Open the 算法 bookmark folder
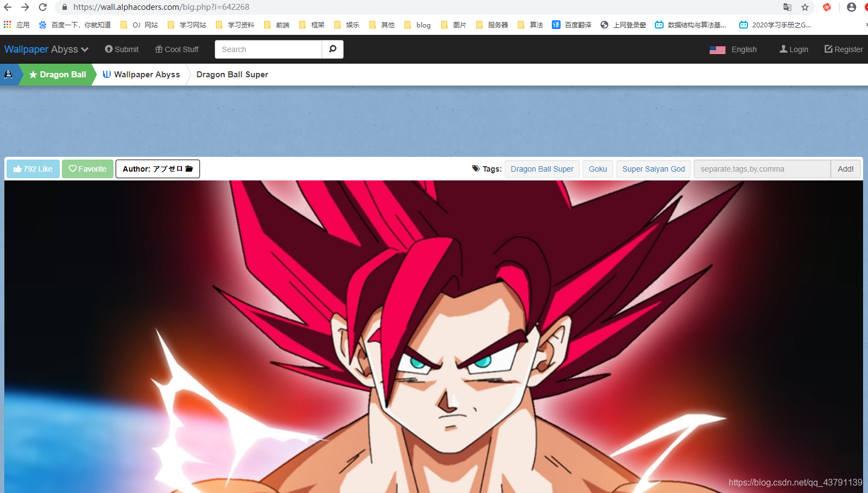This screenshot has width=868, height=493. pyautogui.click(x=530, y=25)
